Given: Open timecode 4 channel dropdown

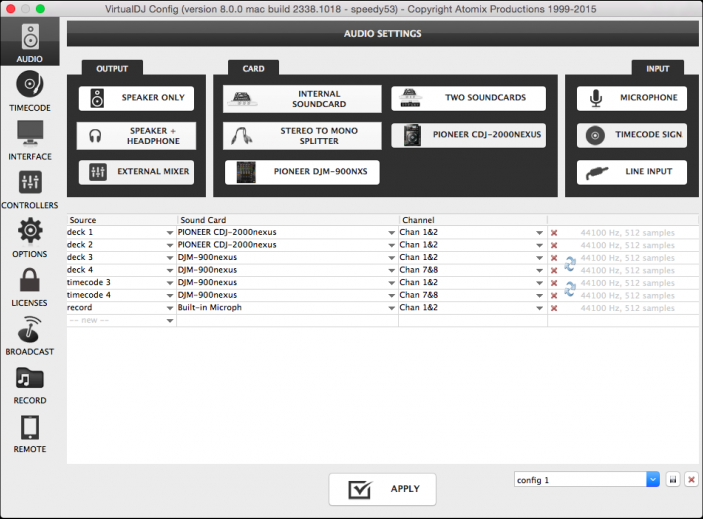Looking at the screenshot, I should tap(539, 295).
